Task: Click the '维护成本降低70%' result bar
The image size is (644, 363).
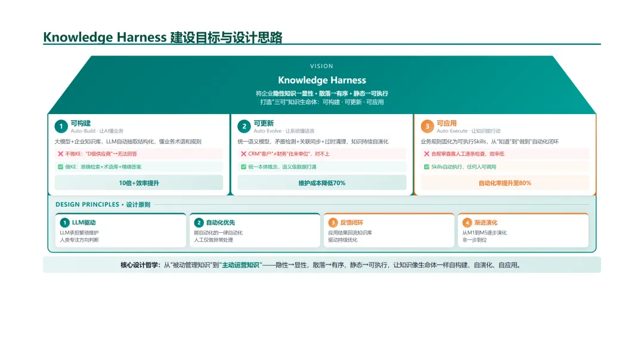Action: 322,183
